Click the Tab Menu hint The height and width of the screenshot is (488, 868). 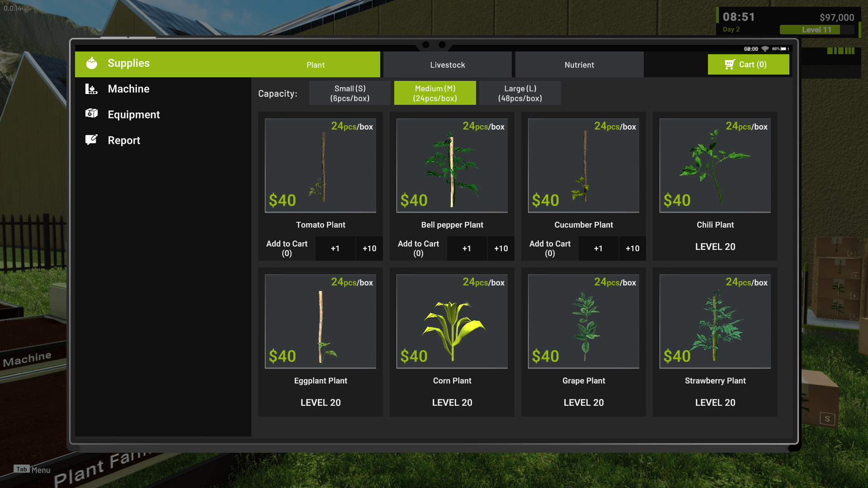pos(32,470)
